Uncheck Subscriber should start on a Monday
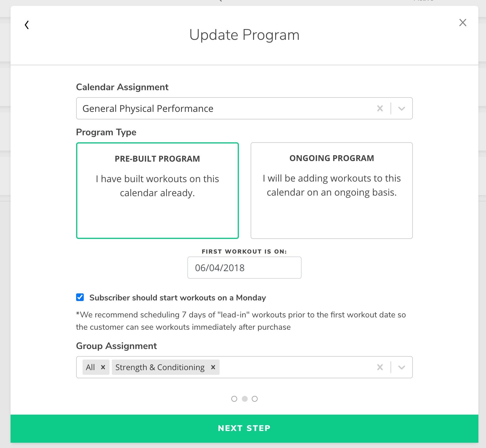The image size is (486, 448). click(x=80, y=297)
